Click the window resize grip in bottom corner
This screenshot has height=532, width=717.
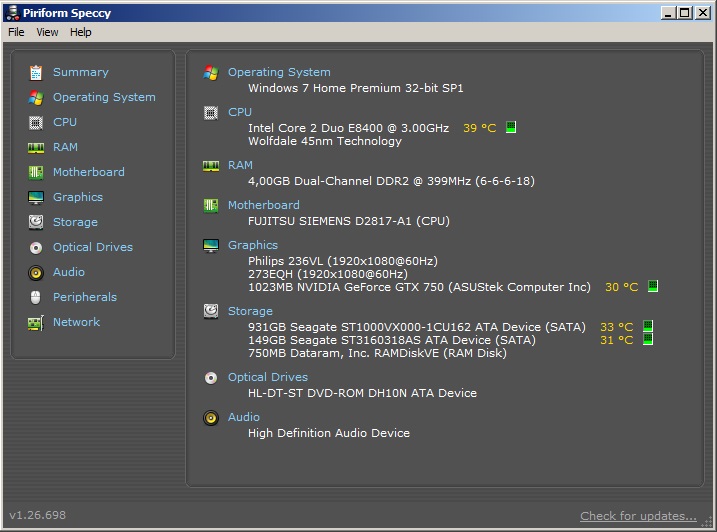point(708,522)
